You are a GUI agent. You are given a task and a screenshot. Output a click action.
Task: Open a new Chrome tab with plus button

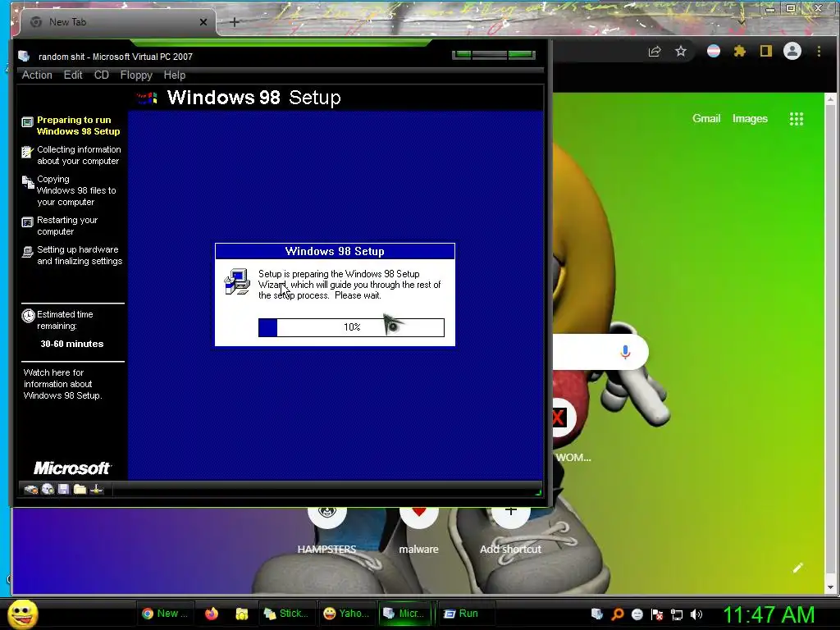(x=234, y=22)
